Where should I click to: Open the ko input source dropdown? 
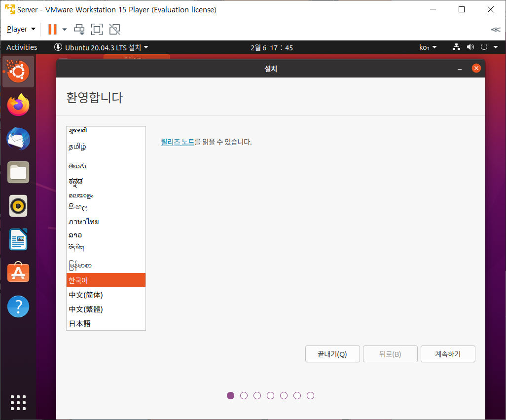(428, 47)
